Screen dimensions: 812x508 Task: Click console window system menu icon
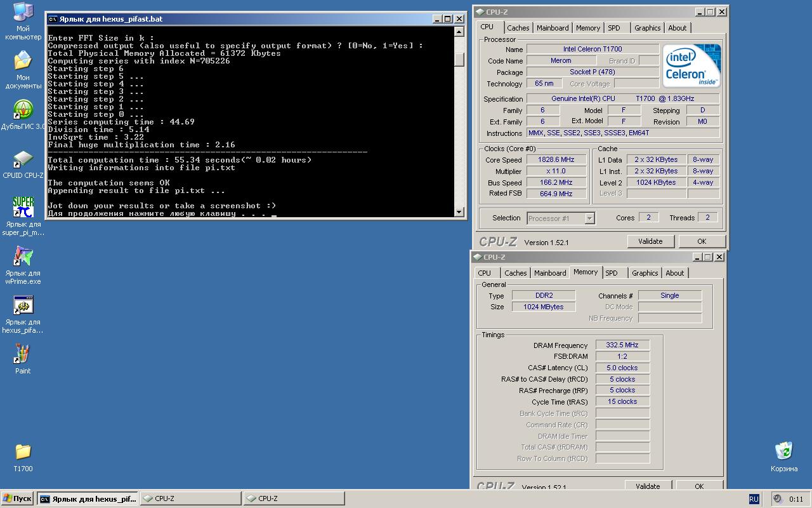(53, 19)
